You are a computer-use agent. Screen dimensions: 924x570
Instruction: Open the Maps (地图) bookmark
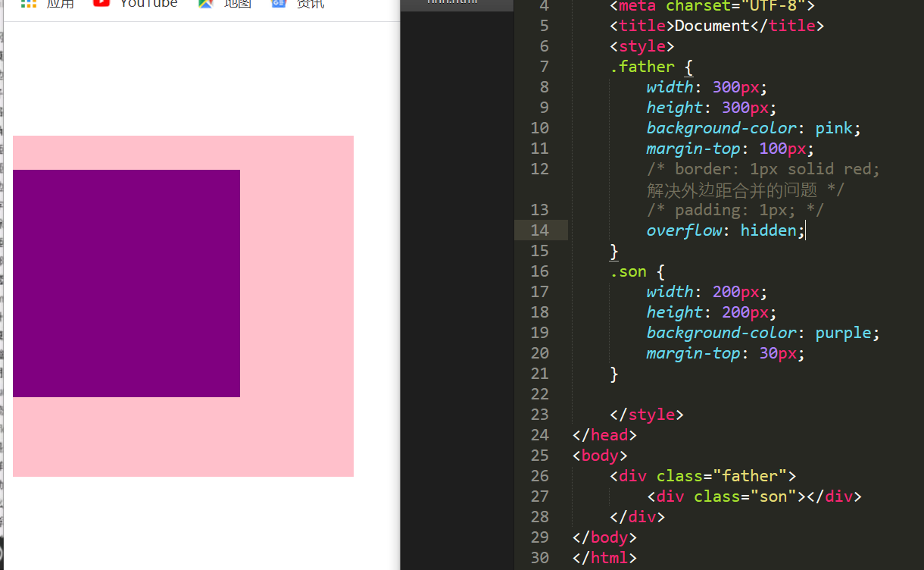224,4
